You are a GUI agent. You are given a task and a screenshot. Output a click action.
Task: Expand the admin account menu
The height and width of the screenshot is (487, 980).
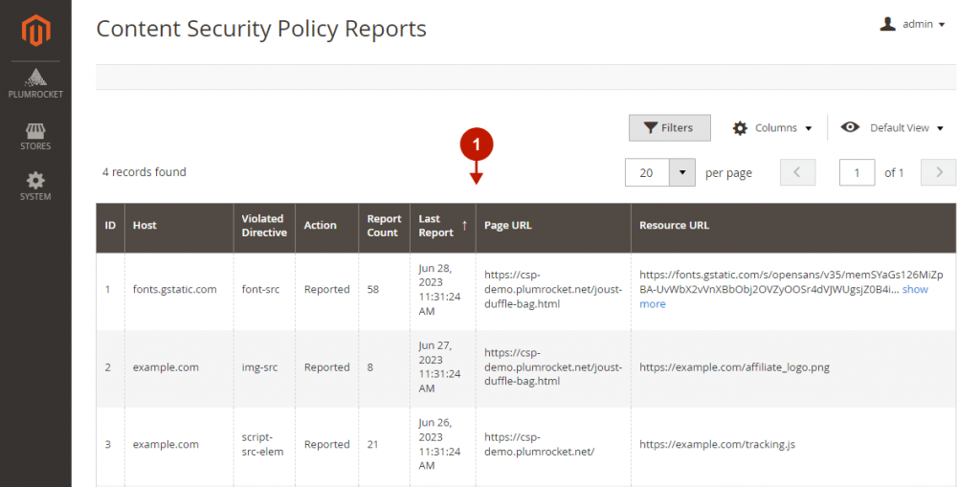coord(912,24)
